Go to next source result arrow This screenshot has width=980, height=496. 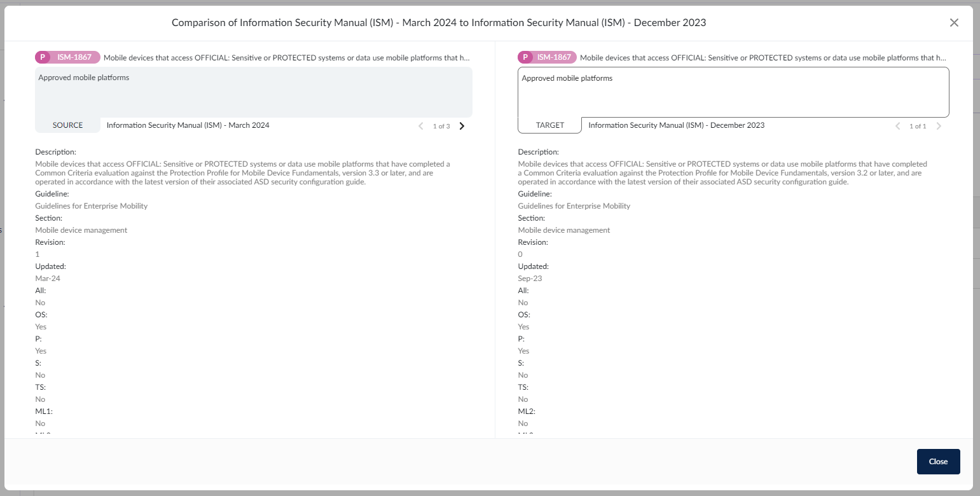coord(462,126)
